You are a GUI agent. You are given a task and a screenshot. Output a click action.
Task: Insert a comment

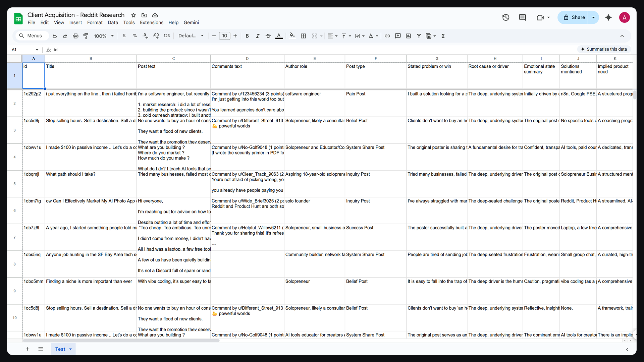pyautogui.click(x=398, y=36)
